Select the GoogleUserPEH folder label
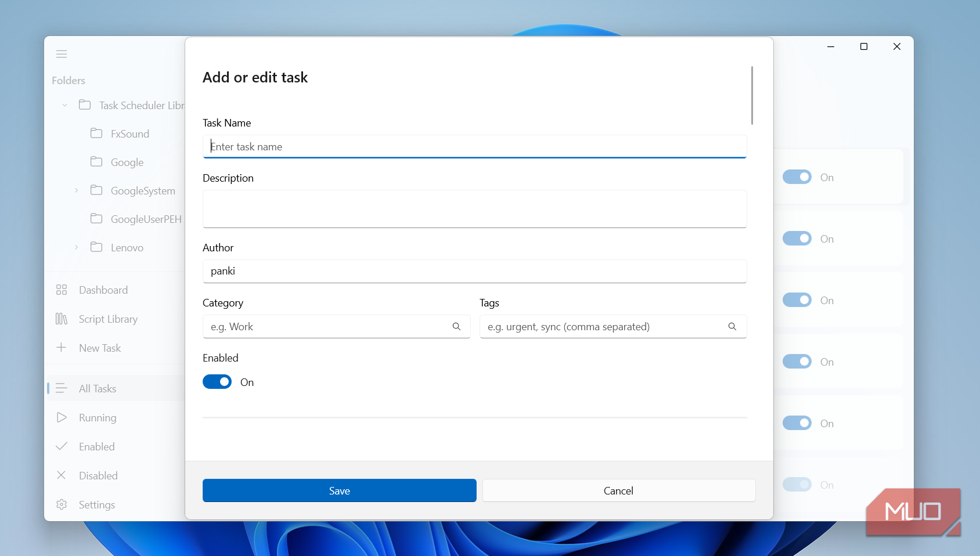 coord(146,219)
